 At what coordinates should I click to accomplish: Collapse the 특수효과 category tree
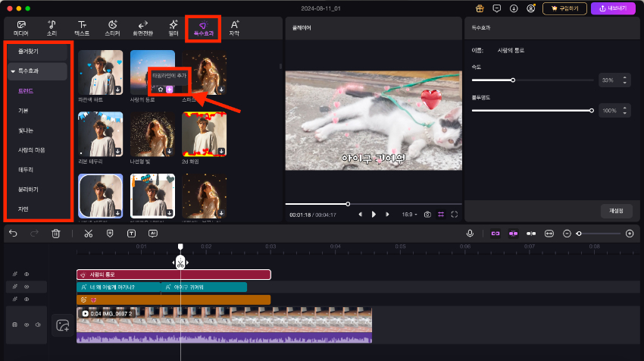click(x=13, y=71)
